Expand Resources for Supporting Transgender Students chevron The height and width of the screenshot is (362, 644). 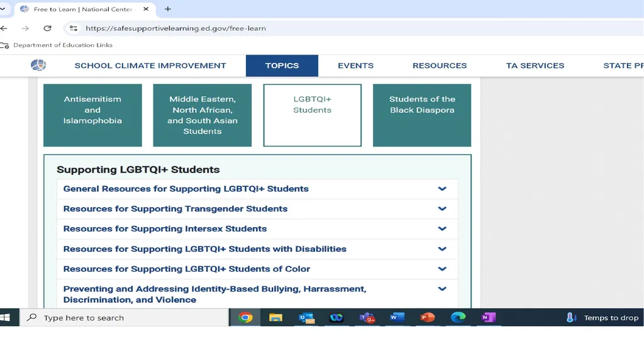pyautogui.click(x=442, y=208)
